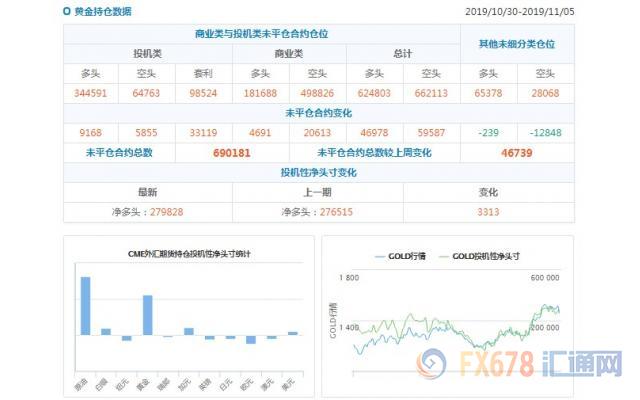This screenshot has height=400, width=640.
Task: Select negative change value -12848
Action: pyautogui.click(x=545, y=133)
